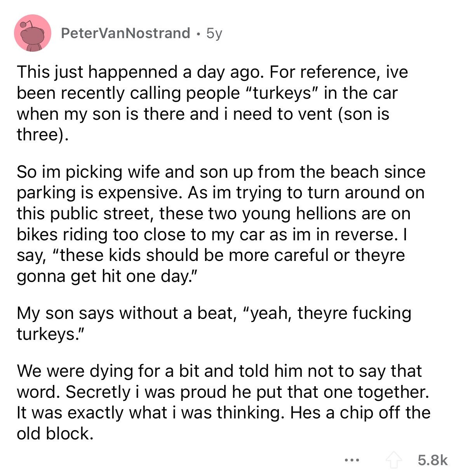This screenshot has width=458, height=476.
Task: Open the three-dot more options menu
Action: [x=350, y=461]
